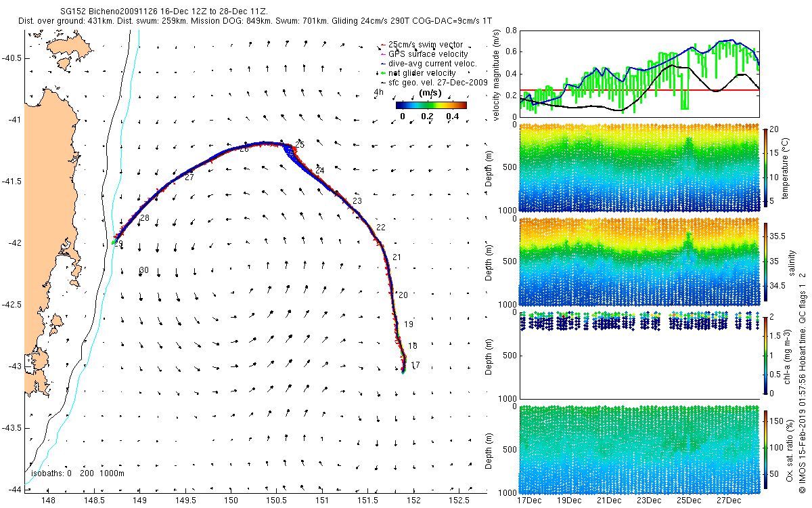Click day label 28 on the glider track
The image size is (812, 508).
144,218
